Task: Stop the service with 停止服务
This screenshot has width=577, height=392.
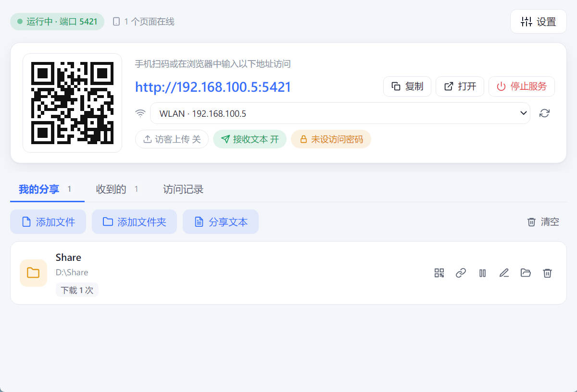Action: 522,86
